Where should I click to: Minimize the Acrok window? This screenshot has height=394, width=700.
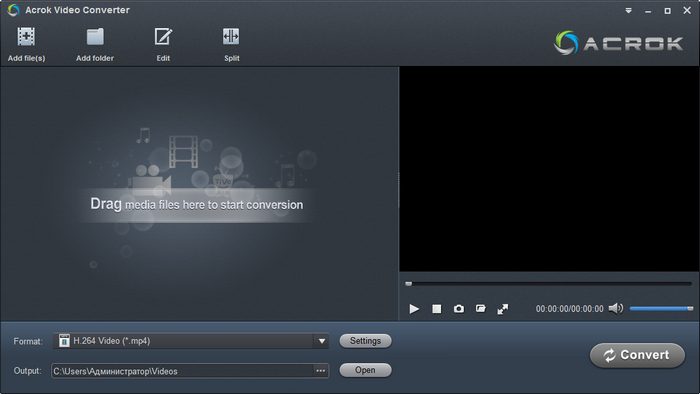point(648,11)
